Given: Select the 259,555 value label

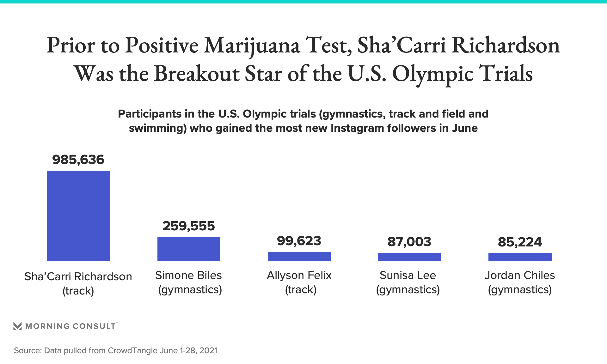Looking at the screenshot, I should (x=189, y=226).
